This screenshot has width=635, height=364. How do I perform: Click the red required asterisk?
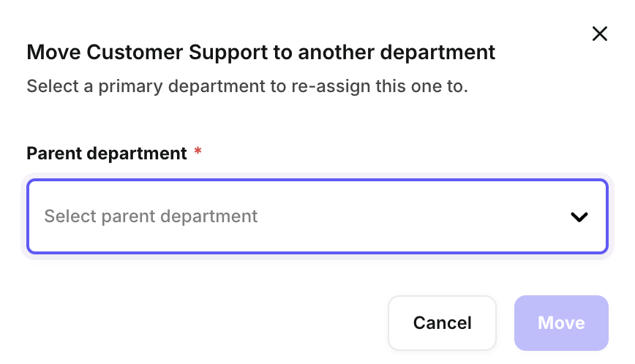coord(198,152)
